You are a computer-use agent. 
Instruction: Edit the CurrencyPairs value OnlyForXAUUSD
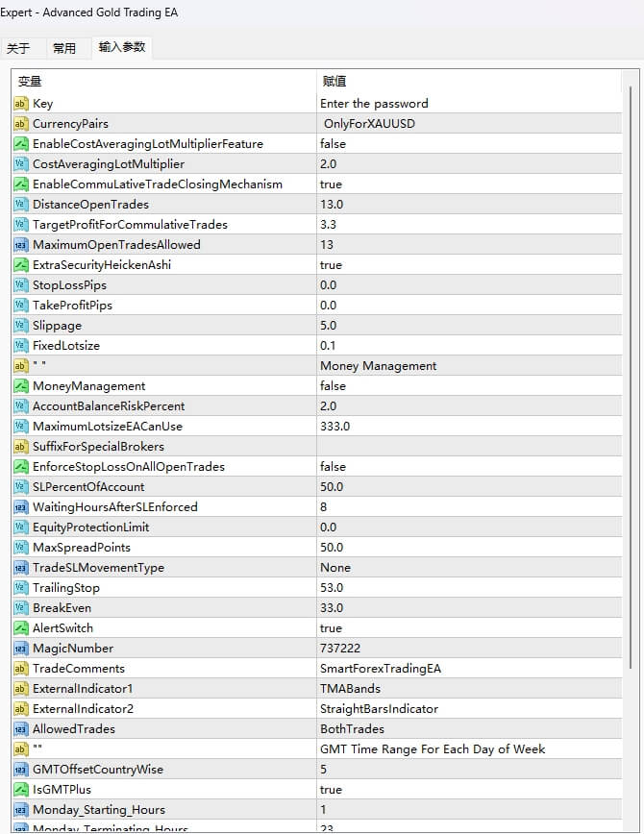click(469, 124)
